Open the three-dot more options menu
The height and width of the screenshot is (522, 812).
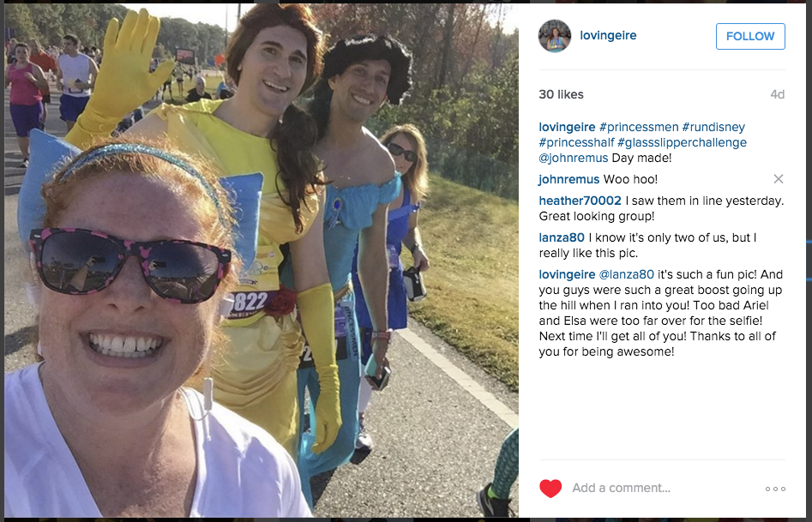(x=775, y=489)
